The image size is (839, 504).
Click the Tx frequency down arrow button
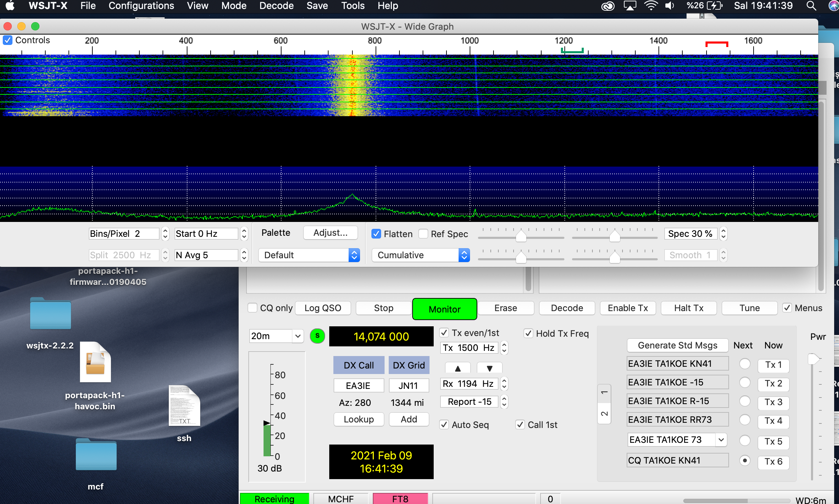point(489,368)
